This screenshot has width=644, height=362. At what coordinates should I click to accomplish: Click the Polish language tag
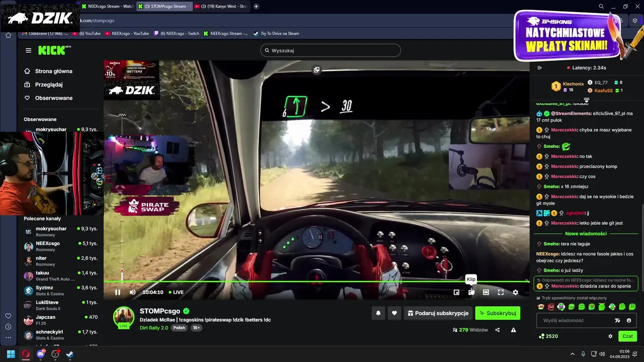(179, 328)
